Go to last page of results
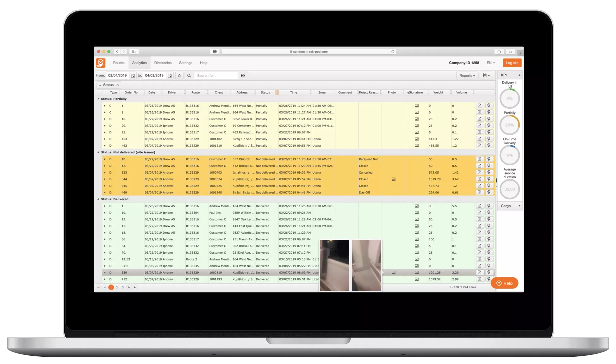This screenshot has height=364, width=616. (135, 287)
